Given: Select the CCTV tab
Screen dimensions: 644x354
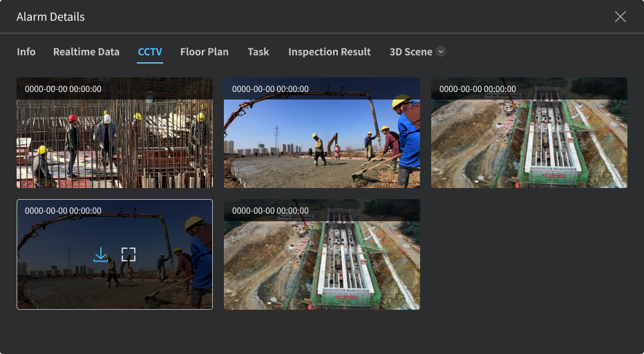Looking at the screenshot, I should [150, 52].
